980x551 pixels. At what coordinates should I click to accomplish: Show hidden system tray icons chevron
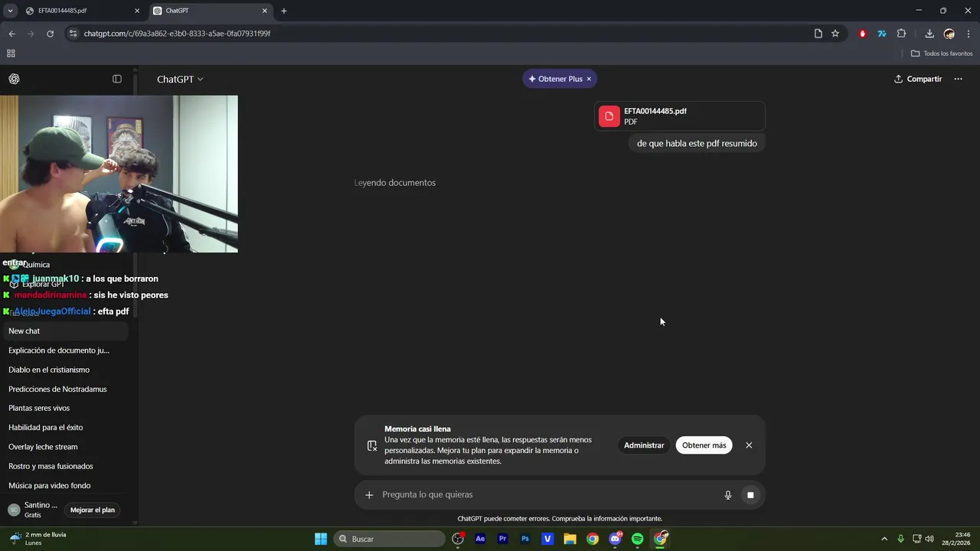(x=884, y=539)
